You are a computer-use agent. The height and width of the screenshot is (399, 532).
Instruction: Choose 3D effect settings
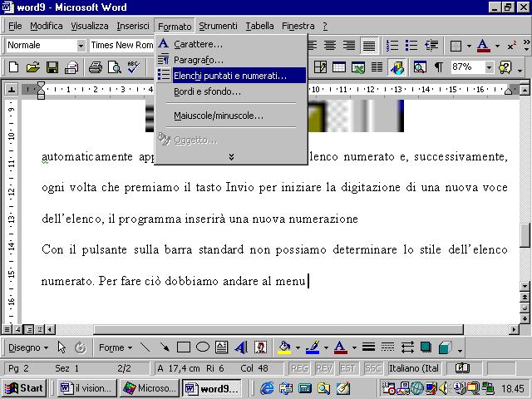coord(446,347)
